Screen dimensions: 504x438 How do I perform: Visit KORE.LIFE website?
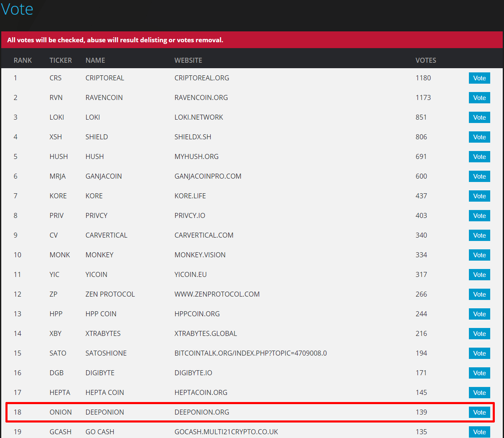pyautogui.click(x=190, y=196)
